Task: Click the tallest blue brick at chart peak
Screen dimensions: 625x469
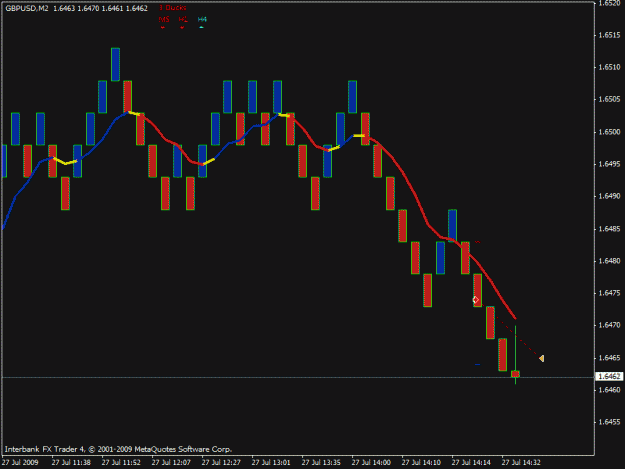Action: tap(116, 64)
